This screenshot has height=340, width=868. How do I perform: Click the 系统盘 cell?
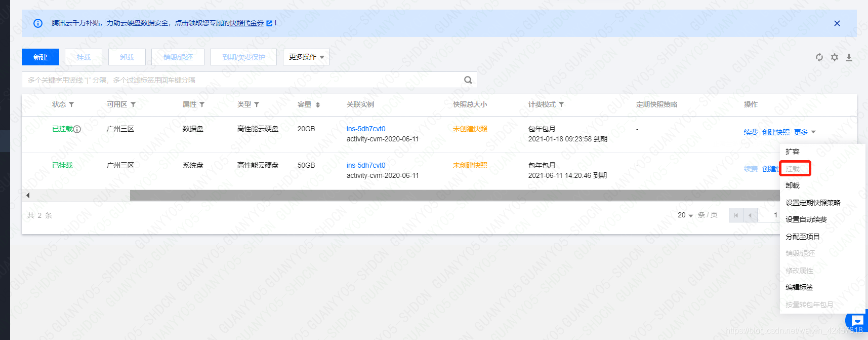coord(193,166)
